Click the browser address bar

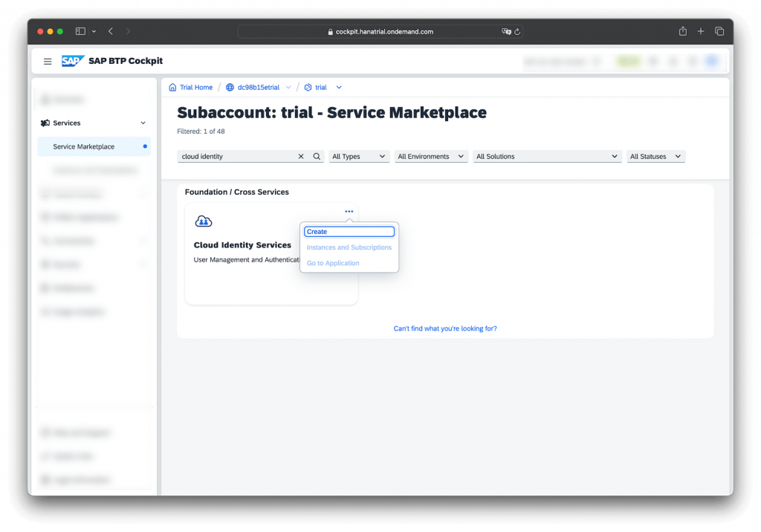pyautogui.click(x=380, y=31)
